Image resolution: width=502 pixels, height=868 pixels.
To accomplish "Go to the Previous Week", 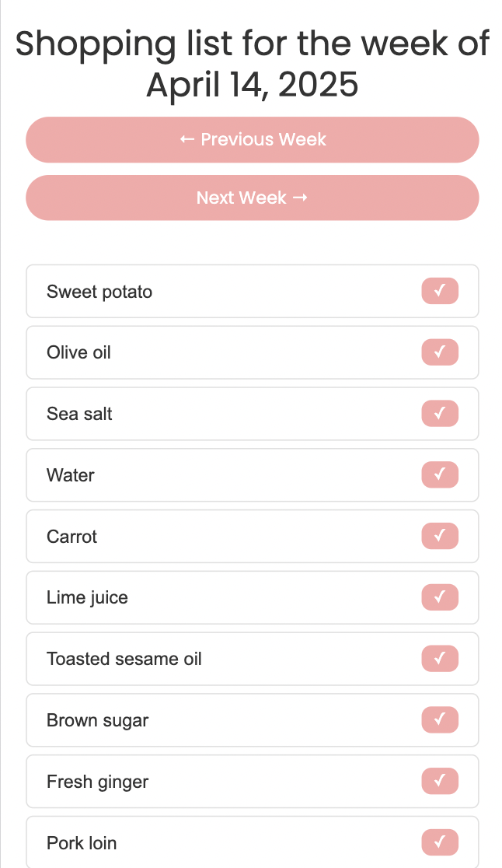I will point(252,140).
